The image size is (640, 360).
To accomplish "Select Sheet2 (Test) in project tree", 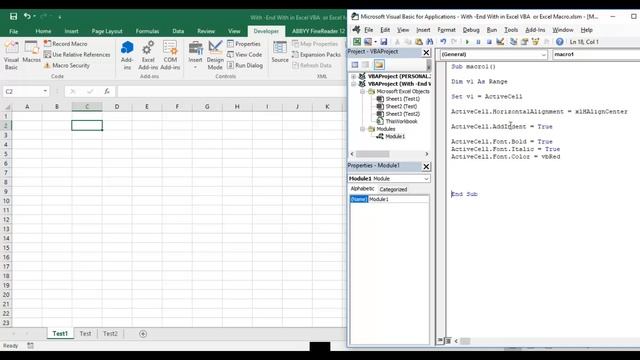I will (x=401, y=107).
